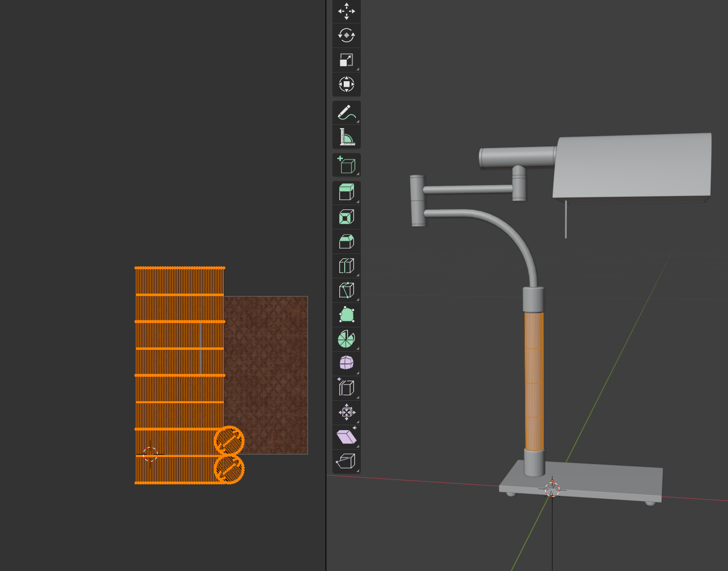728x571 pixels.
Task: Select the Poly Build tool
Action: [347, 315]
